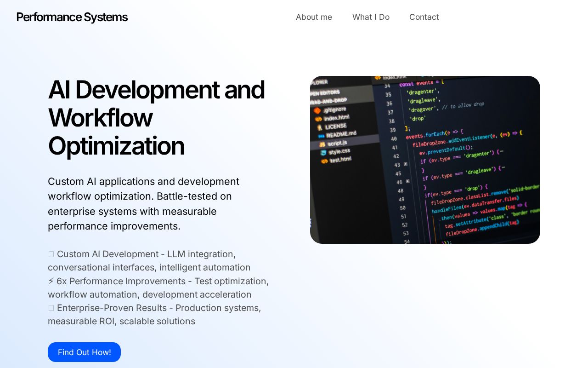Click the Performance Systems logo
Image resolution: width=588 pixels, height=368 pixels.
(x=72, y=17)
